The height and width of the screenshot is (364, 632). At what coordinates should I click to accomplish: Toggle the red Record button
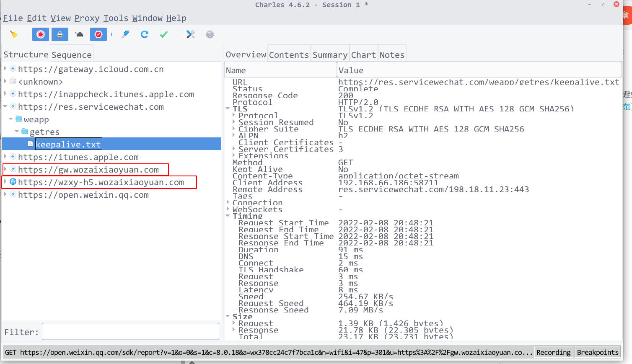[x=41, y=34]
